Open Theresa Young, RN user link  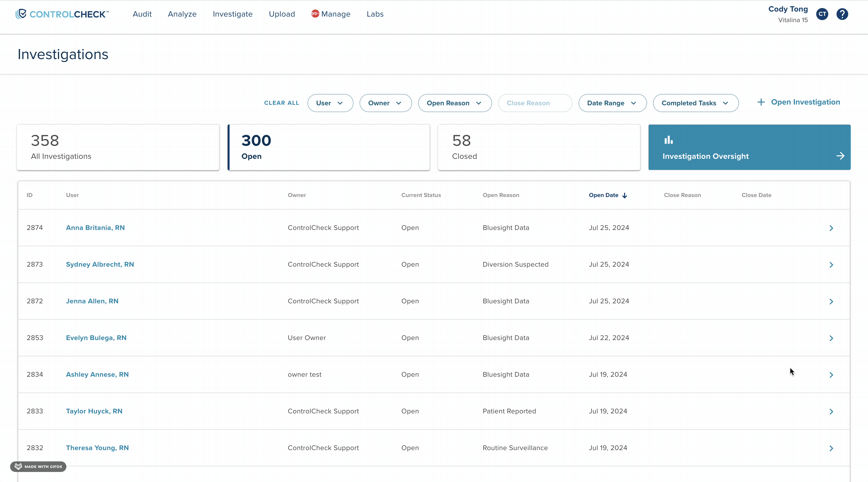click(97, 448)
